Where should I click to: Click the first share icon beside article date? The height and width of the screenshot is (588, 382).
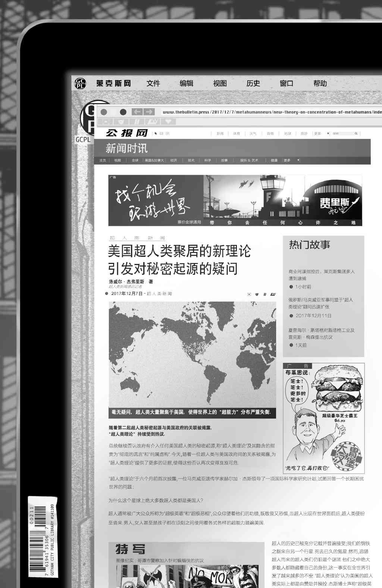[x=249, y=294]
